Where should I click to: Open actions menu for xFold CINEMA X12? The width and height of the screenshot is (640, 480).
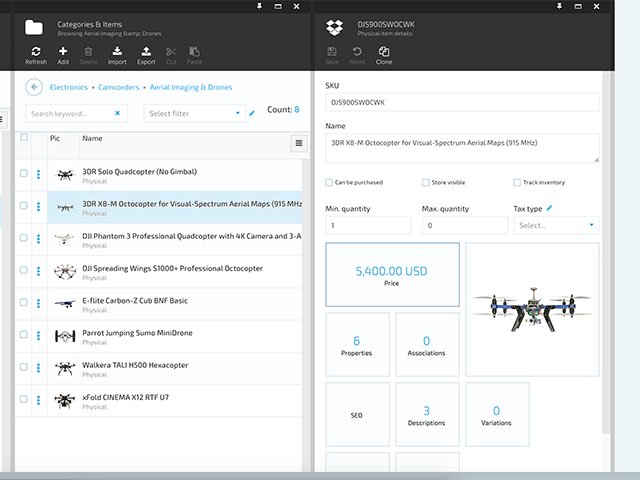coord(38,400)
